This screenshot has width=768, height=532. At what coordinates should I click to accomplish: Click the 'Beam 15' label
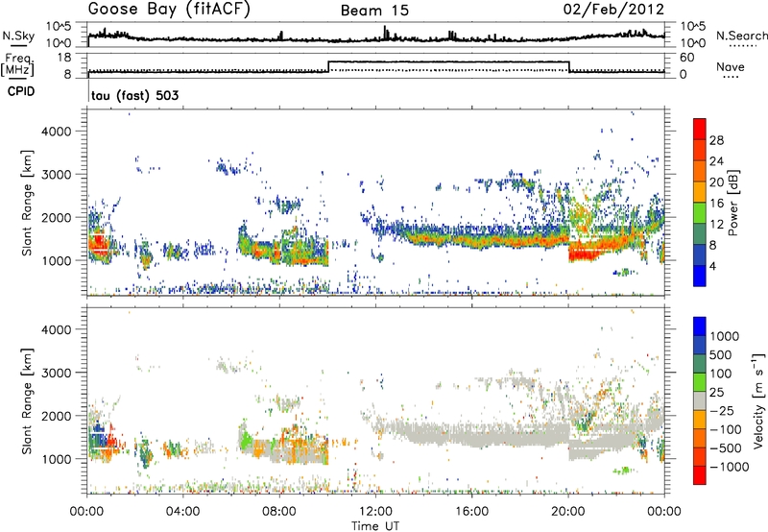pyautogui.click(x=374, y=11)
